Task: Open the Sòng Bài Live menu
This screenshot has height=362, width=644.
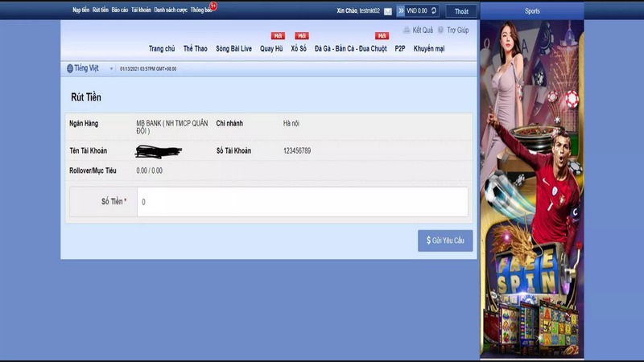Action: click(x=233, y=49)
